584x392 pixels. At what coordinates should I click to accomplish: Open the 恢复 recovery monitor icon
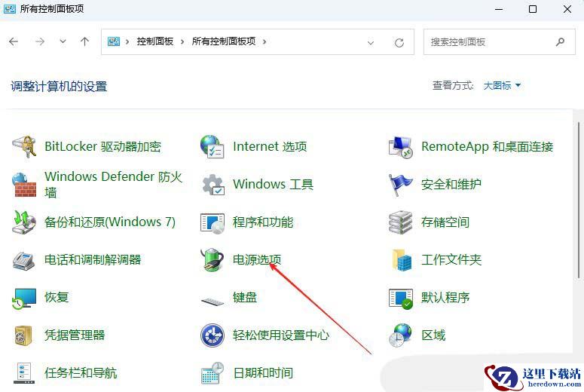[24, 299]
